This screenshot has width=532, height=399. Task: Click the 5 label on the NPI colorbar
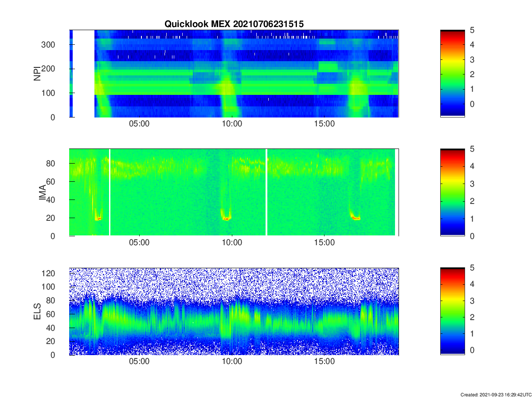tap(472, 30)
